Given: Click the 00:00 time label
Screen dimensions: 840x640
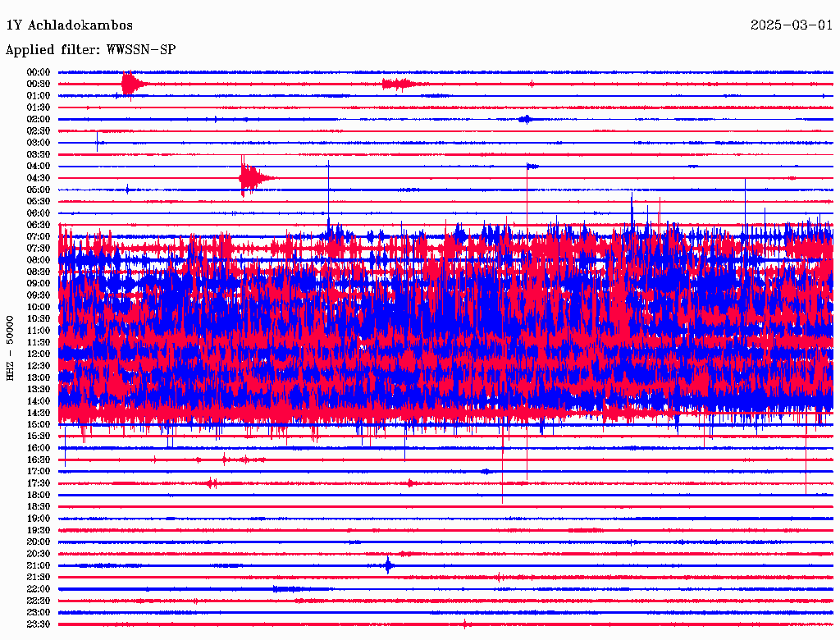Looking at the screenshot, I should point(39,72).
